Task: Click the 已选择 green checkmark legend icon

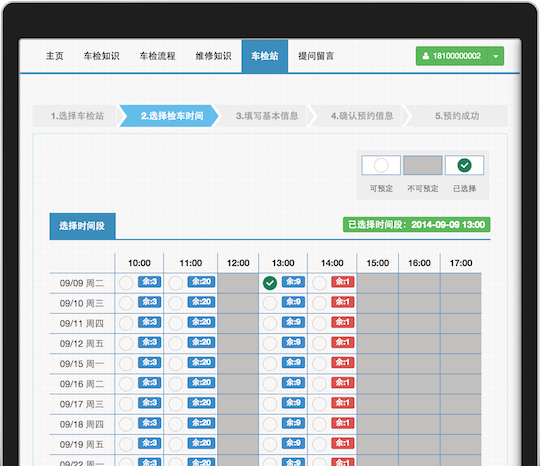Action: tap(464, 165)
